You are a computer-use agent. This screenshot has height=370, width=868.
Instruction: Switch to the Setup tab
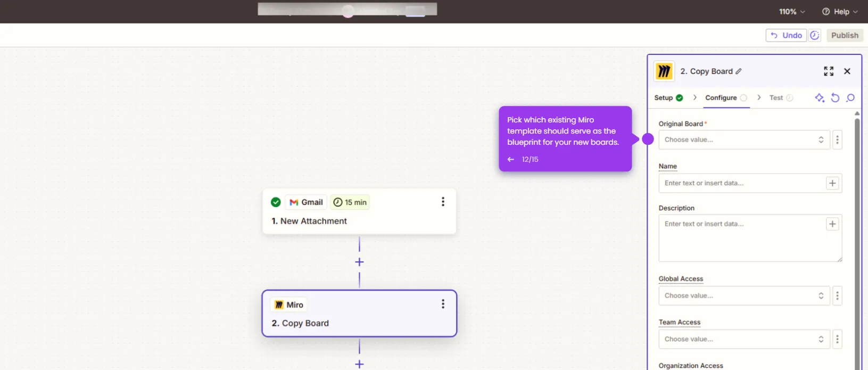668,97
